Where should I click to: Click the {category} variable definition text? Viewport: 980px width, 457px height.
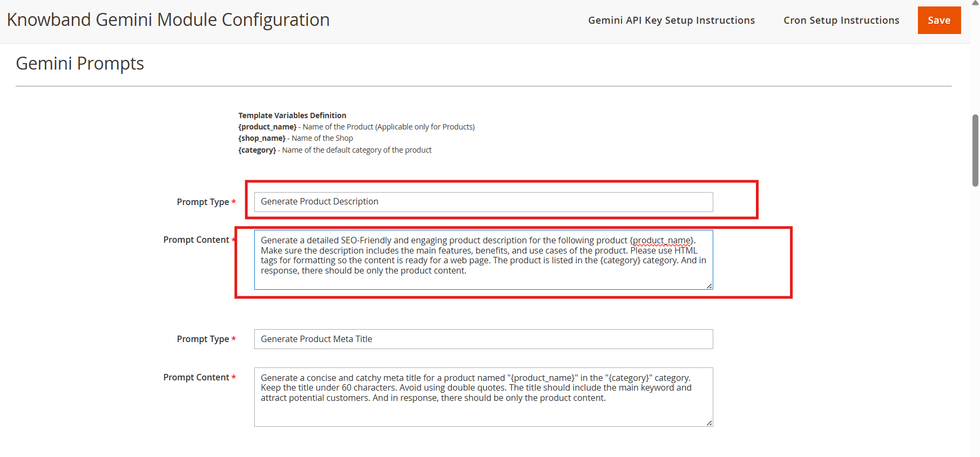pos(335,150)
